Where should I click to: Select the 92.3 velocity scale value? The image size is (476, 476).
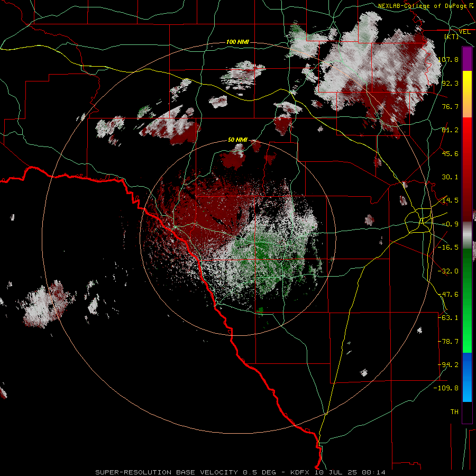coord(450,83)
